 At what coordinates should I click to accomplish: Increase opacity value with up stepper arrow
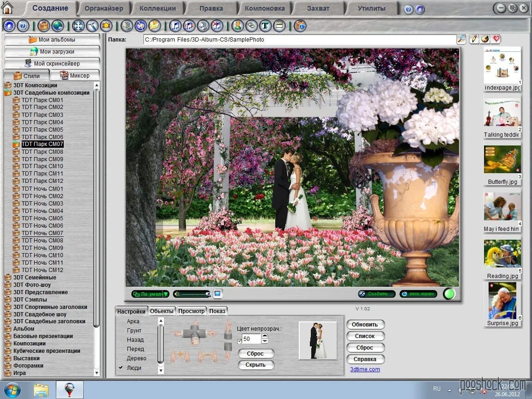point(265,336)
